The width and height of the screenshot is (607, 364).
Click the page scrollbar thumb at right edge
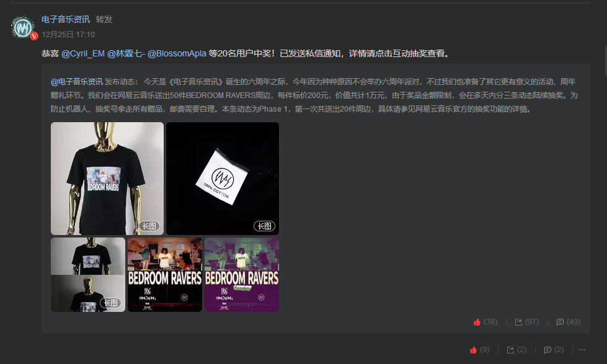pyautogui.click(x=606, y=60)
